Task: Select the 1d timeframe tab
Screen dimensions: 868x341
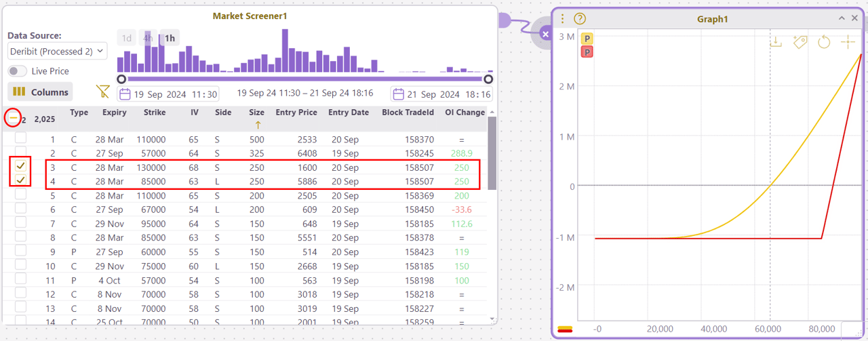Action: click(127, 38)
